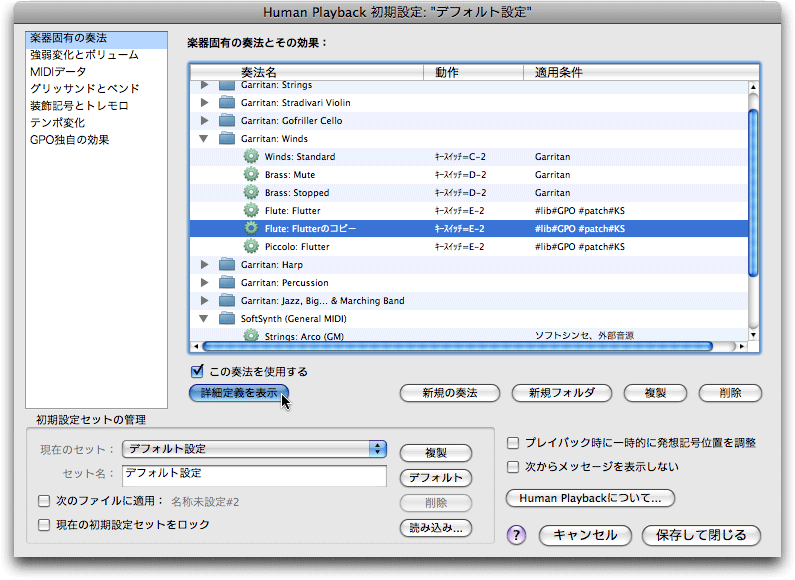This screenshot has width=795, height=580.
Task: Check 現在の初期設定セットをロック
Action: point(44,525)
